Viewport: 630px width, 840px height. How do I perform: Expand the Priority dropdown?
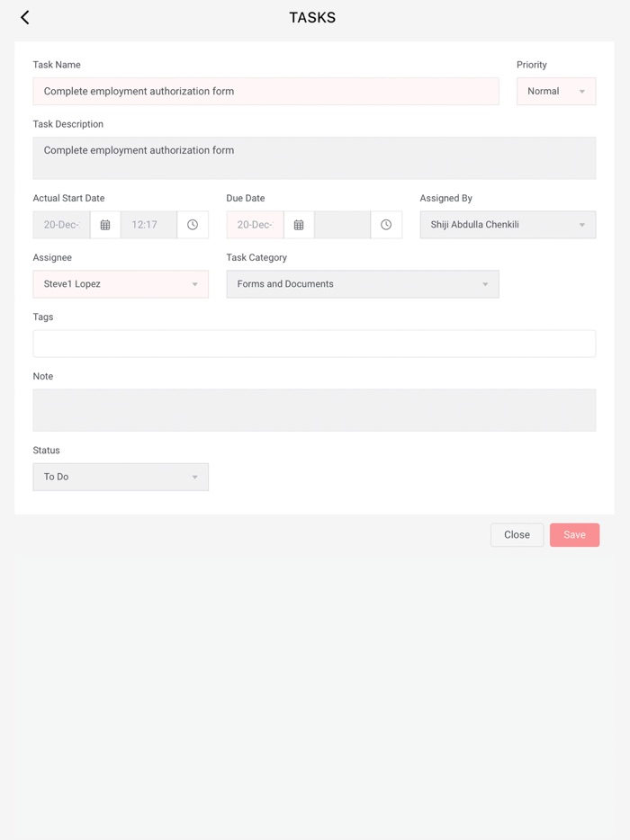555,92
